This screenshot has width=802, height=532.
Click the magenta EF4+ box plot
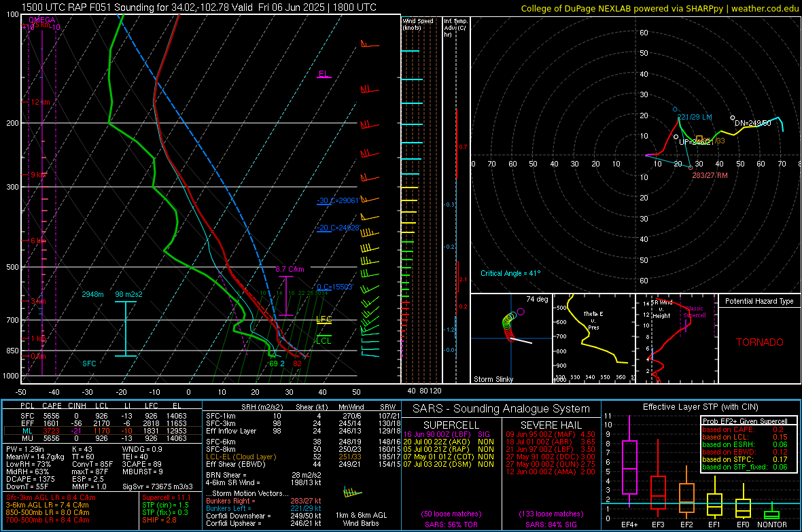629,461
